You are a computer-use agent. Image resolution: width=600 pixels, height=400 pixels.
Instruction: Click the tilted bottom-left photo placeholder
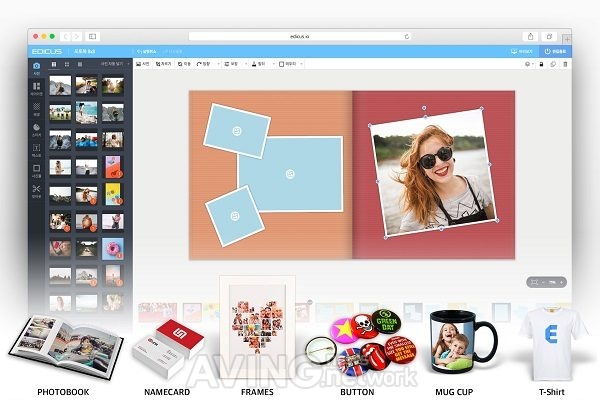pos(235,216)
